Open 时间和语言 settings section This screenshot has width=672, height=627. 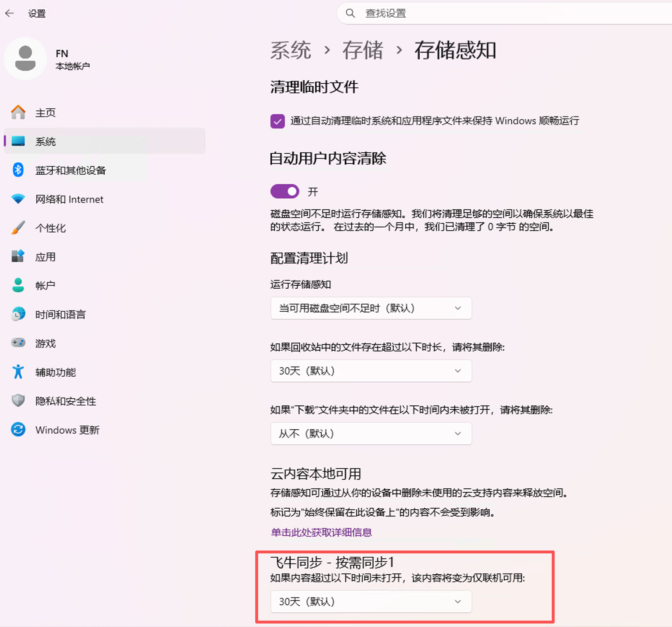click(x=60, y=314)
